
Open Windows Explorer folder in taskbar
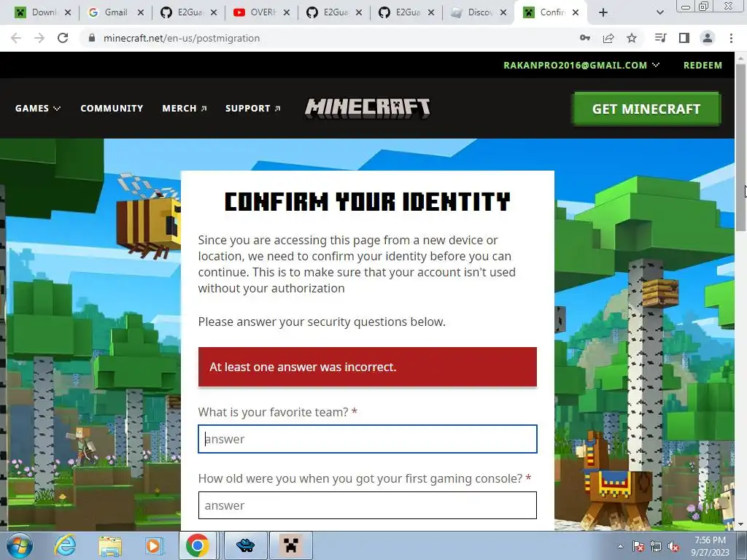[110, 545]
